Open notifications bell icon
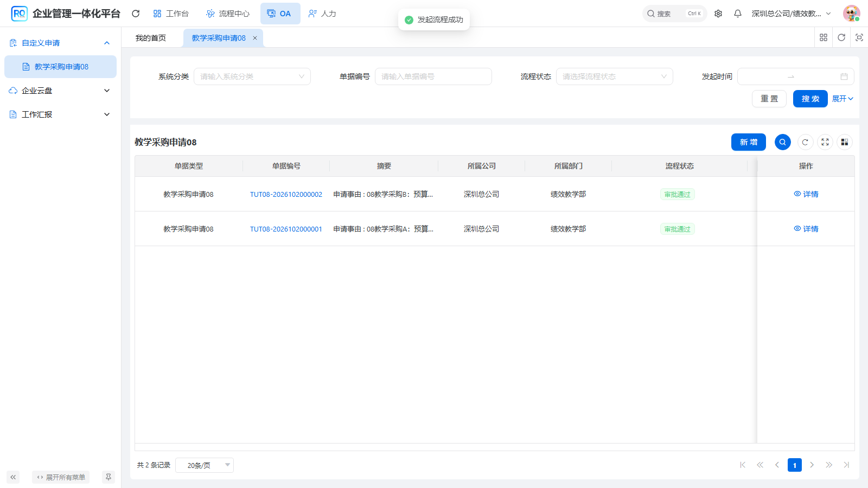 (x=738, y=14)
